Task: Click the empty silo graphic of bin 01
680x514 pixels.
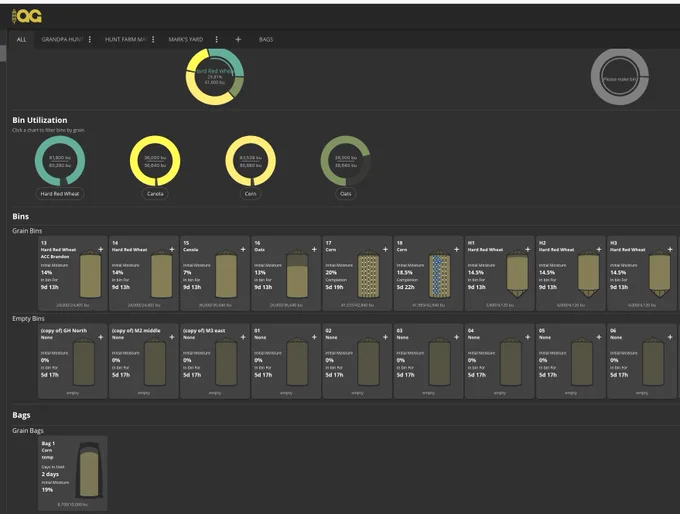Action: pos(298,362)
